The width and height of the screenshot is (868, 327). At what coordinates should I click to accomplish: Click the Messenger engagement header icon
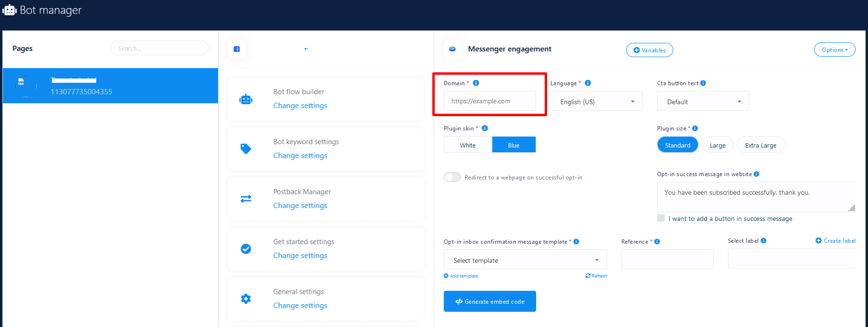pos(452,49)
